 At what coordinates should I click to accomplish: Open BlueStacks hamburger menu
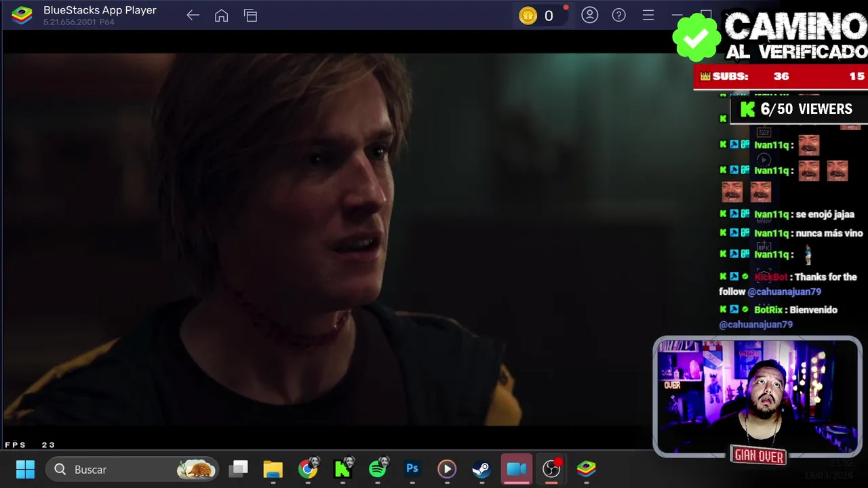(x=648, y=15)
